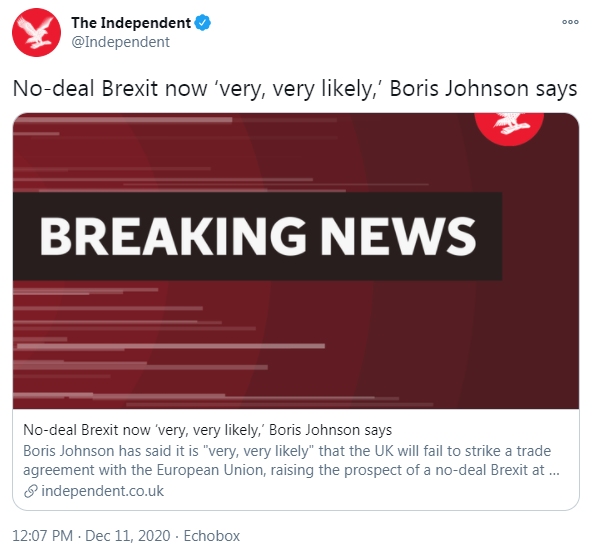Viewport: 593px width, 556px height.
Task: Click 'Boris Johnson says' in the tweet text
Action: click(483, 89)
